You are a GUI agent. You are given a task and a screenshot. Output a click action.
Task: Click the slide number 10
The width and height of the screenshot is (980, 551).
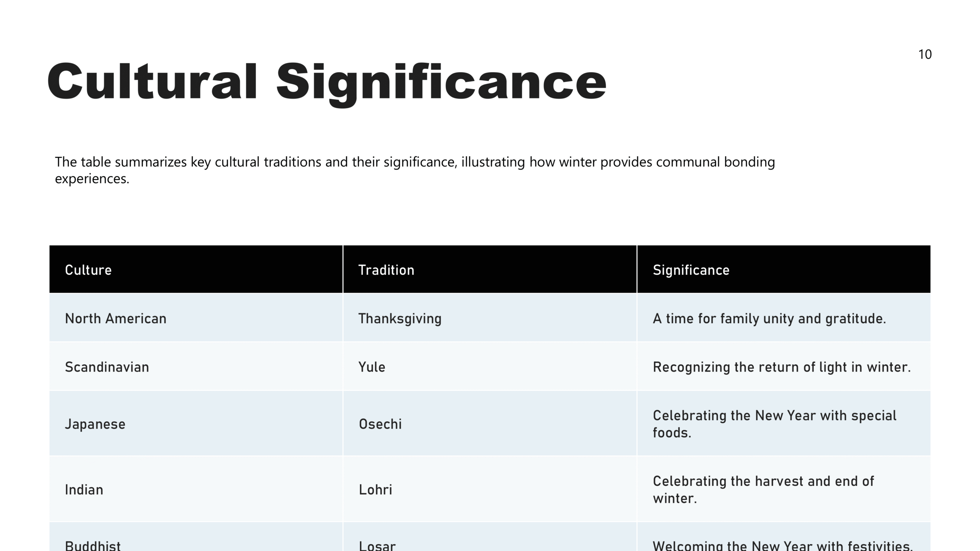(x=924, y=55)
